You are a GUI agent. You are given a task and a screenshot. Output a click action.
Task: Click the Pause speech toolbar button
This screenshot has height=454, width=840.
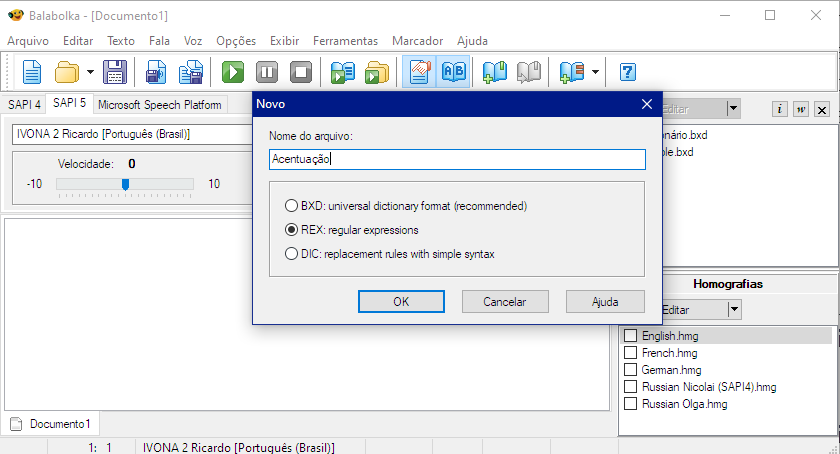pos(267,72)
